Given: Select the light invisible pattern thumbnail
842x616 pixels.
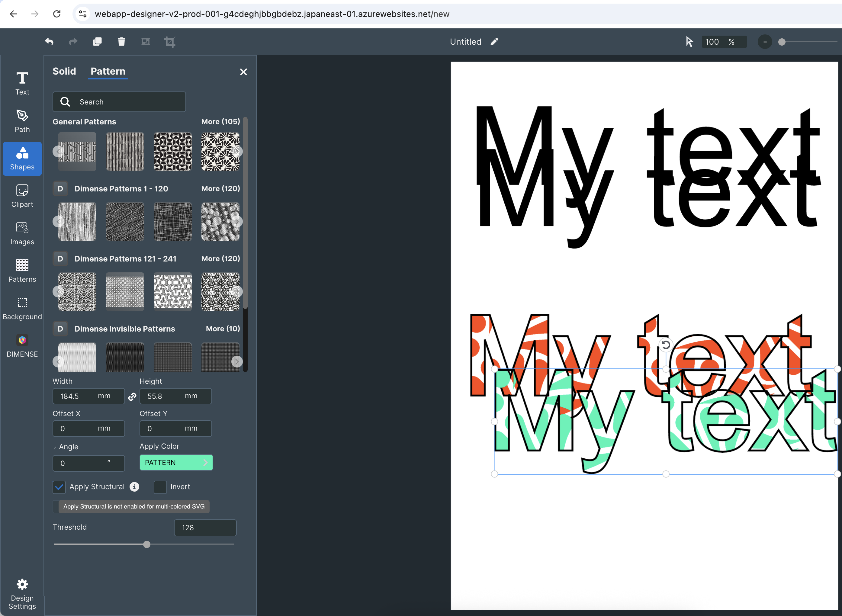Looking at the screenshot, I should [77, 357].
